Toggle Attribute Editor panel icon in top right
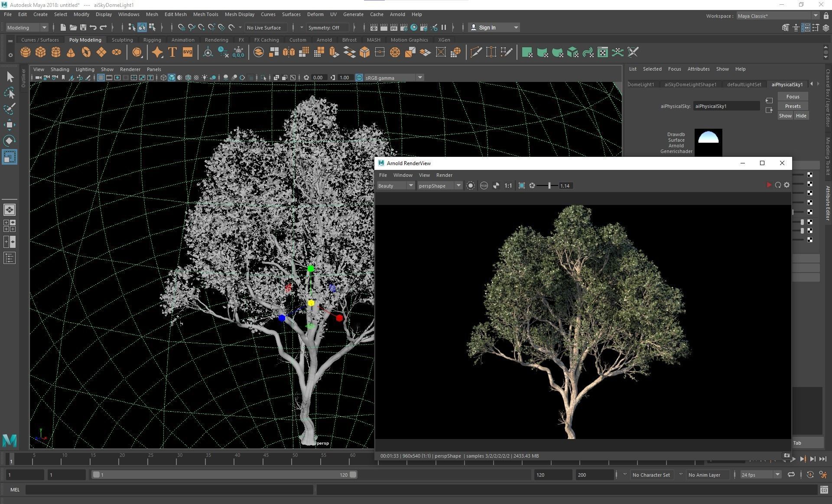This screenshot has height=504, width=832. tap(806, 27)
